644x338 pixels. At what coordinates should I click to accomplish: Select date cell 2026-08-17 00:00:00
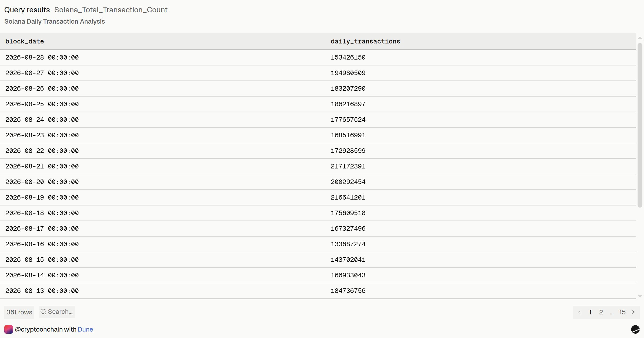(x=42, y=229)
